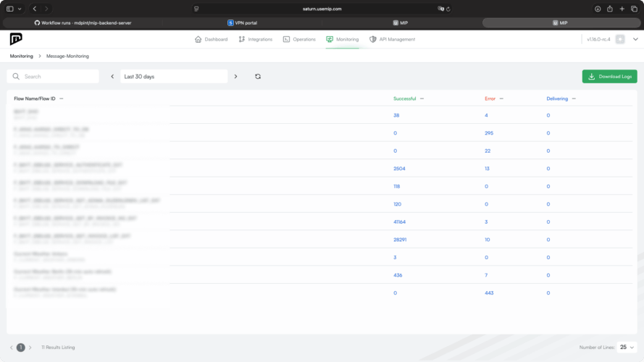This screenshot has height=362, width=644.
Task: Open successful count 41164
Action: point(399,222)
